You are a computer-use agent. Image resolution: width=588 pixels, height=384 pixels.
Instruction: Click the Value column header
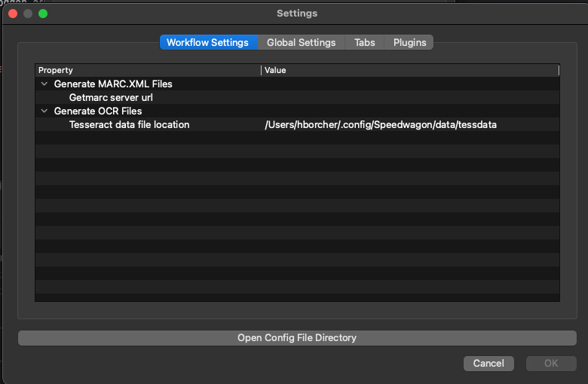(x=410, y=70)
